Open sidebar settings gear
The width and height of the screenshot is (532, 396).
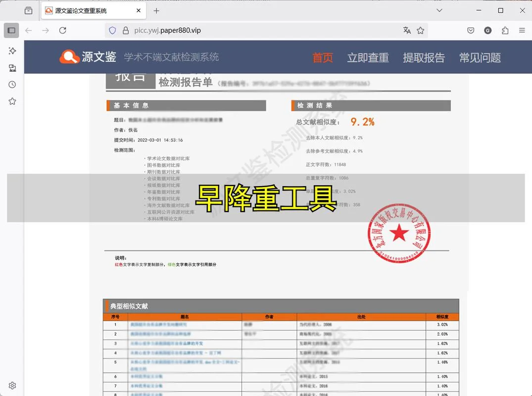click(12, 386)
